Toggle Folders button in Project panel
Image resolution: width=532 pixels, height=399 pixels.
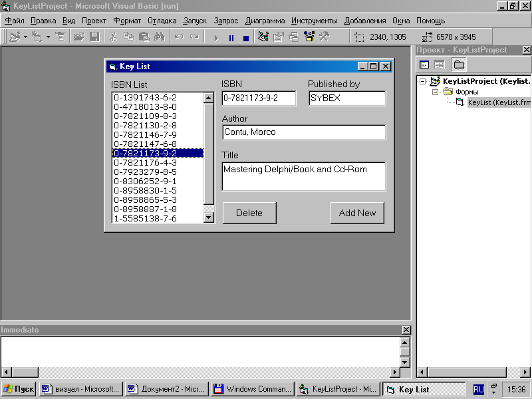(459, 65)
